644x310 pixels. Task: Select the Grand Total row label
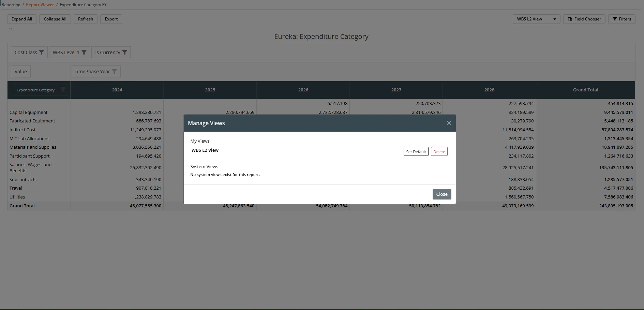pos(22,206)
